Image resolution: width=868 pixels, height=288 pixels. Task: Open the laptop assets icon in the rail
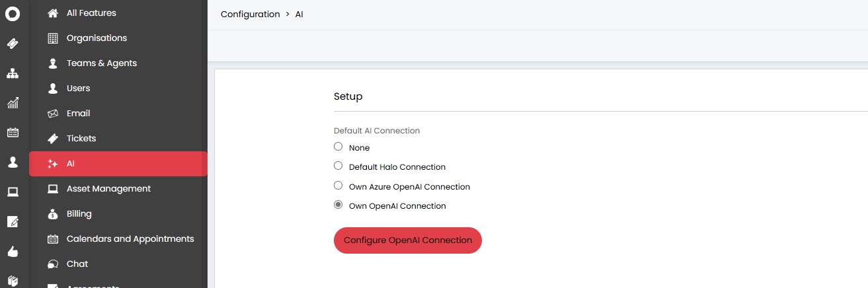tap(13, 192)
